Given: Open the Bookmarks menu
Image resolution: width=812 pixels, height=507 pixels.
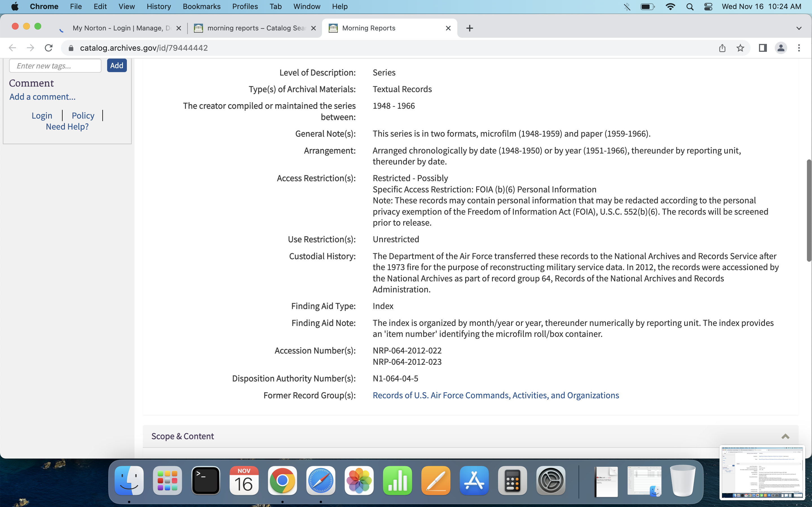Looking at the screenshot, I should 201,7.
